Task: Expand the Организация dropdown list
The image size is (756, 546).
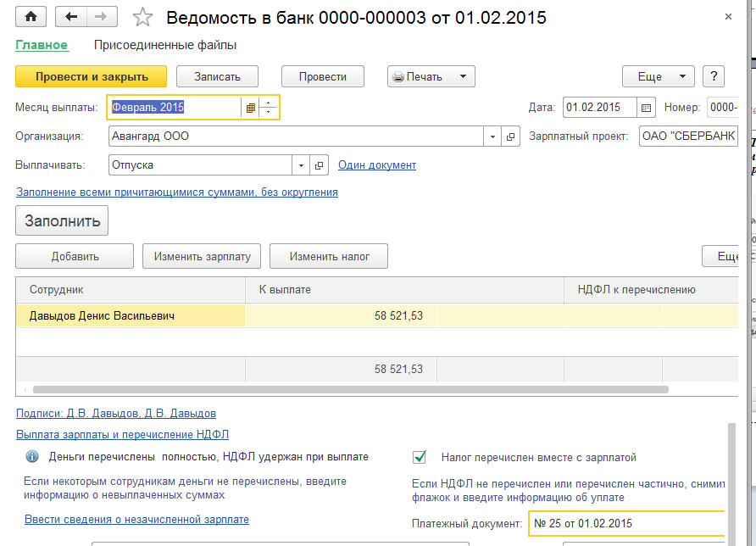Action: pos(493,136)
